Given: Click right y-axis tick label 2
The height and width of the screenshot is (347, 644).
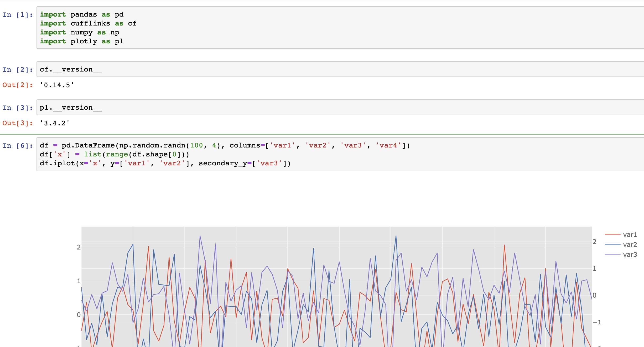Looking at the screenshot, I should pyautogui.click(x=594, y=242).
